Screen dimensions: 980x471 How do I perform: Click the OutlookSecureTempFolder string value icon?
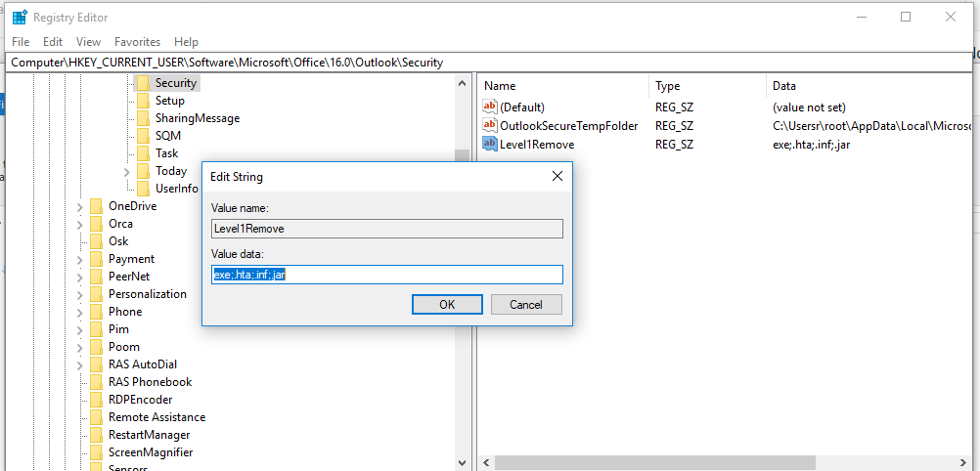coord(489,125)
